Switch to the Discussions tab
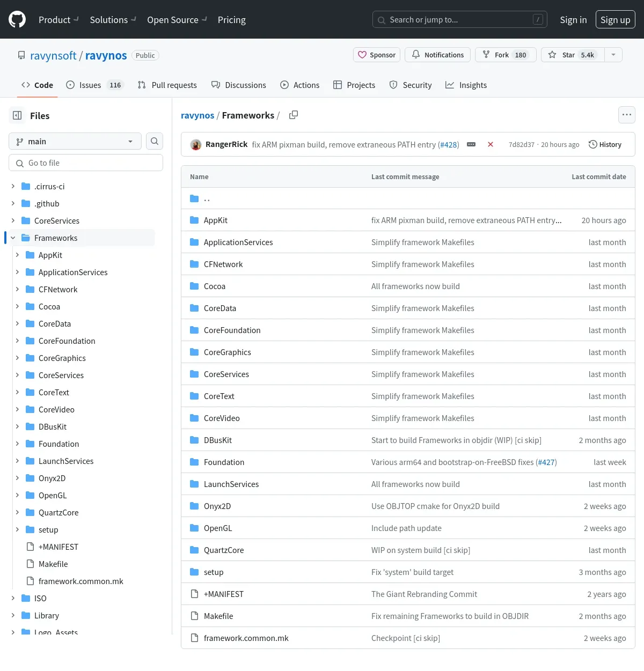 pos(239,85)
